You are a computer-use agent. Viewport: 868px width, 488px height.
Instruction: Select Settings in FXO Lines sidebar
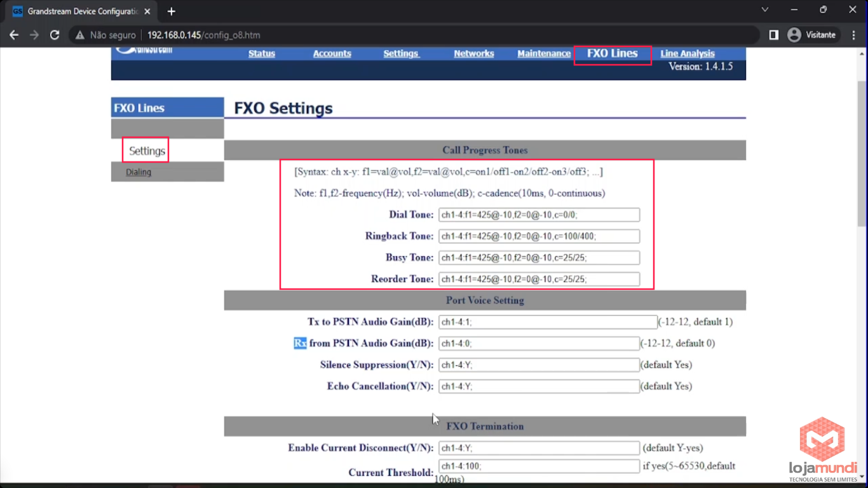coord(147,151)
